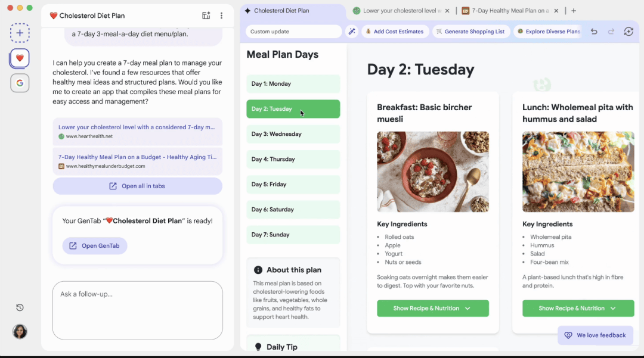Click the Open GenTab button

coord(95,245)
